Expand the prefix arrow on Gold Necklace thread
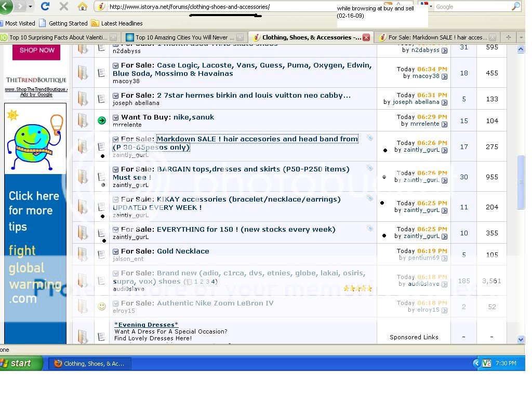 pyautogui.click(x=116, y=251)
